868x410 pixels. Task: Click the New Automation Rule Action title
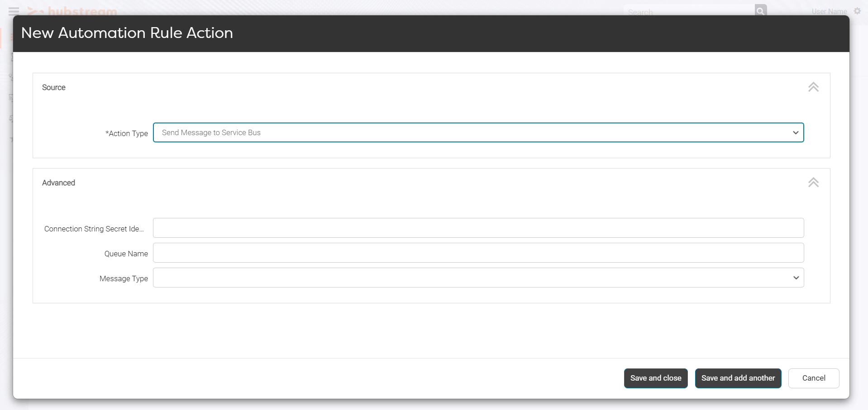pyautogui.click(x=127, y=33)
